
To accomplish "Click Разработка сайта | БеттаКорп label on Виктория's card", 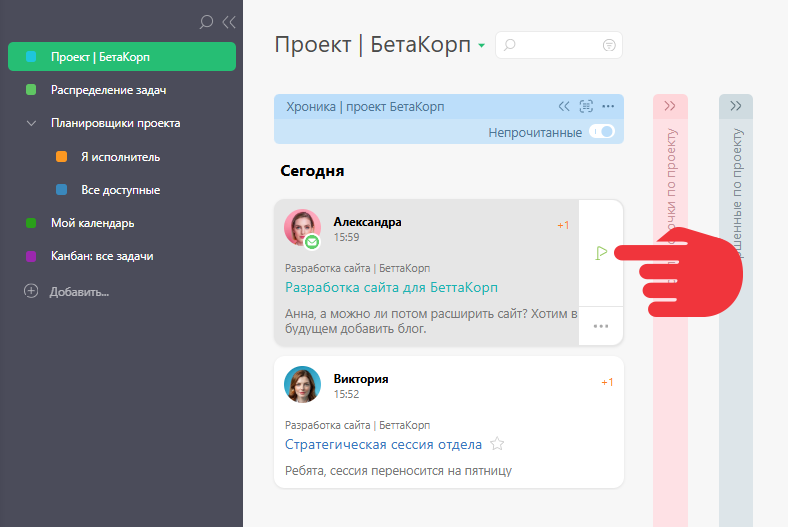I will 357,426.
